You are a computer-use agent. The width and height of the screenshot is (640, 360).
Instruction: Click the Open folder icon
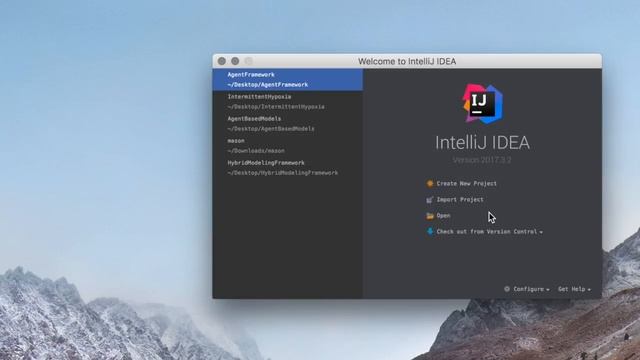pyautogui.click(x=429, y=216)
